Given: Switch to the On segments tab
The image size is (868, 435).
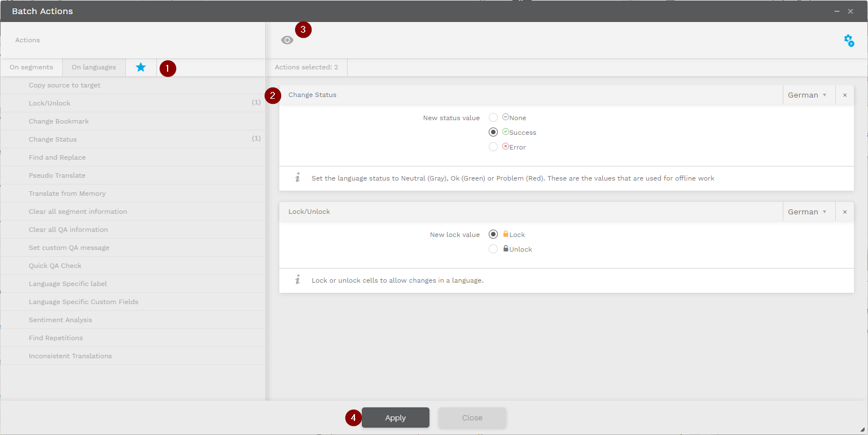Looking at the screenshot, I should (31, 67).
